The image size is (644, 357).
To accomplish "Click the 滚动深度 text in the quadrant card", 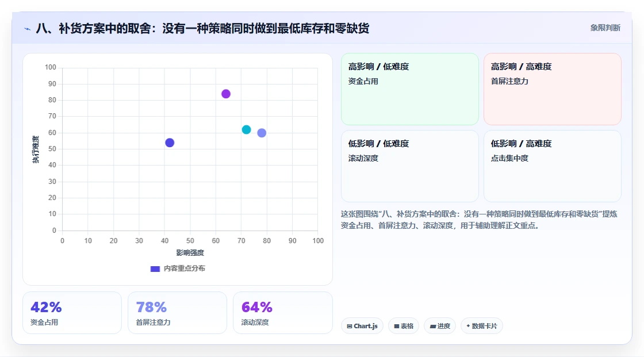I will (x=363, y=158).
